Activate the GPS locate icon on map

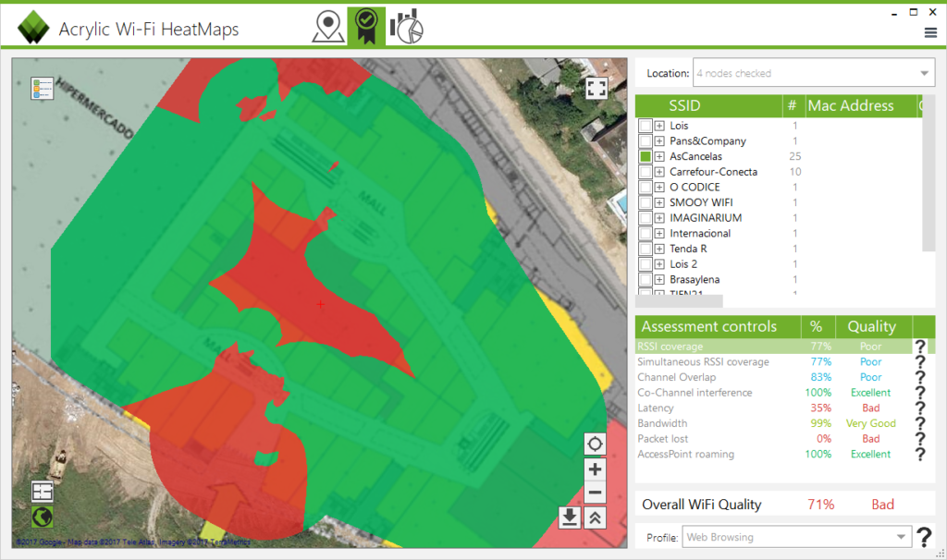(x=595, y=444)
